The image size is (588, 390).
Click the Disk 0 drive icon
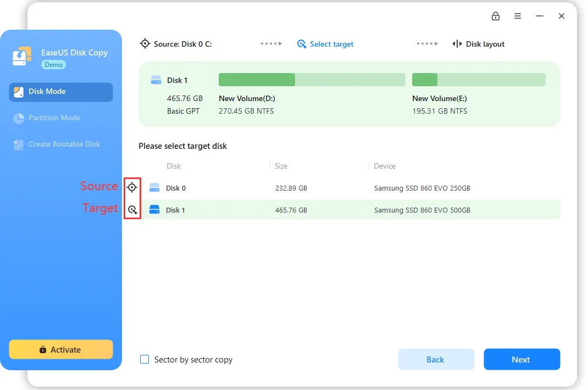[154, 188]
